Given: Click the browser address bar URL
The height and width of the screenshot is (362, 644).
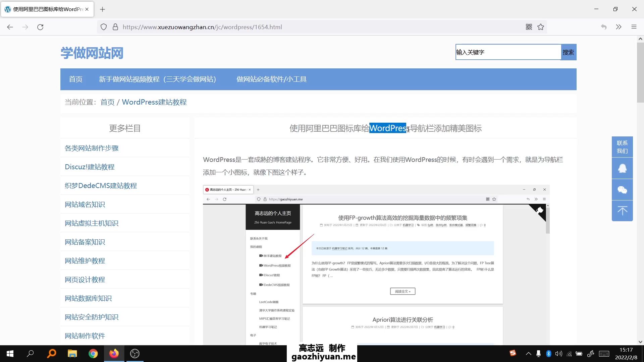Looking at the screenshot, I should [x=202, y=27].
